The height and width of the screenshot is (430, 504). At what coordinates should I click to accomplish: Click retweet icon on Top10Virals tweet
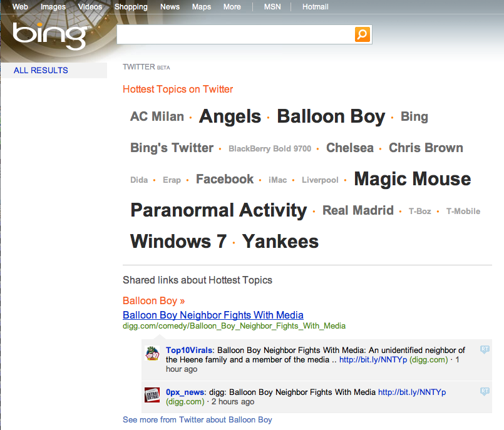pyautogui.click(x=484, y=349)
